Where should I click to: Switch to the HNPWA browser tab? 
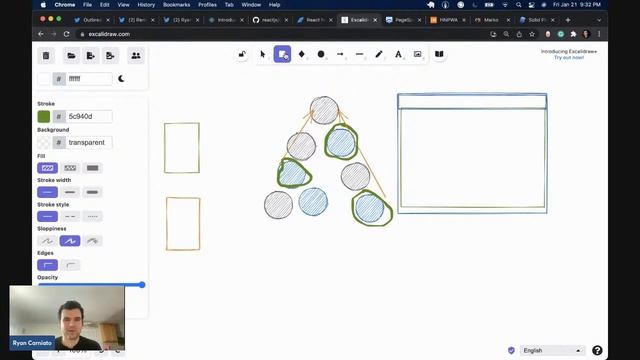click(x=448, y=20)
